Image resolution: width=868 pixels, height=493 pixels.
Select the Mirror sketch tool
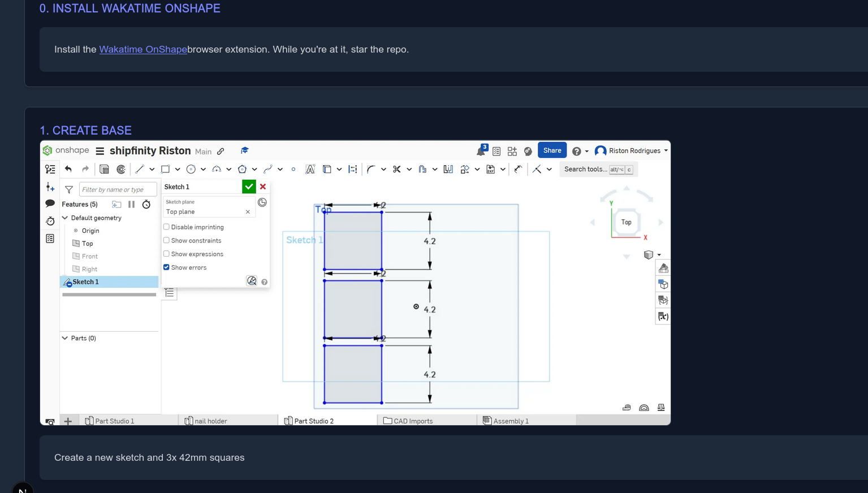point(448,169)
